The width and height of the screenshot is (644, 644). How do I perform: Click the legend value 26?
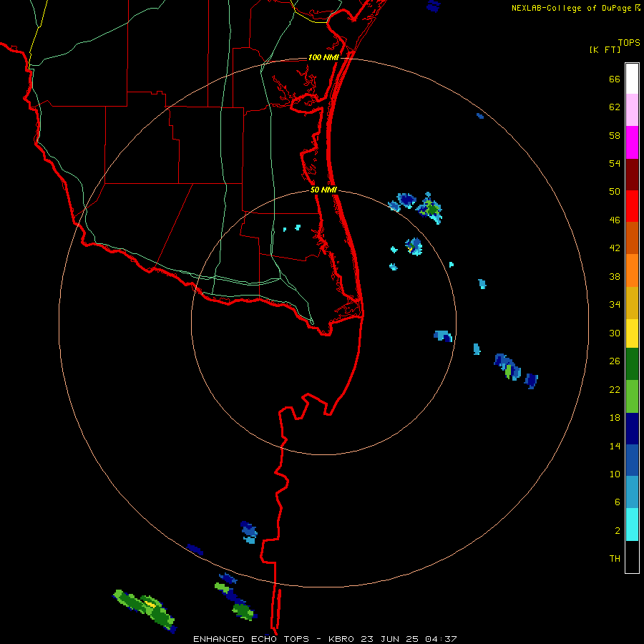615,361
